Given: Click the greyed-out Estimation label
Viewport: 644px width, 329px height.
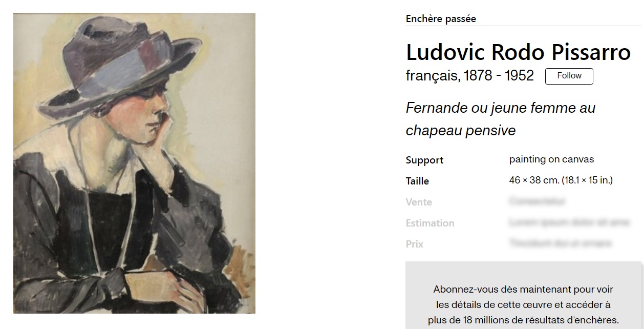Looking at the screenshot, I should tap(430, 223).
